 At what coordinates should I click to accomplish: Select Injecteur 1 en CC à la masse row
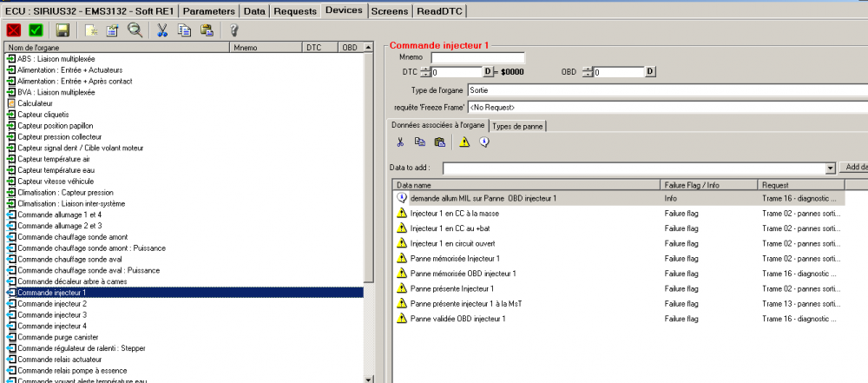(x=620, y=213)
